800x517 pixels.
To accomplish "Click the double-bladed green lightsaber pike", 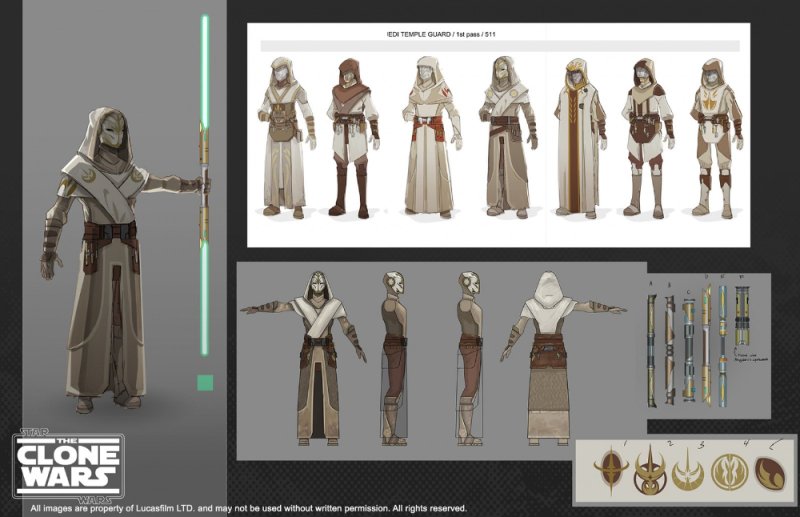I will pos(205,185).
